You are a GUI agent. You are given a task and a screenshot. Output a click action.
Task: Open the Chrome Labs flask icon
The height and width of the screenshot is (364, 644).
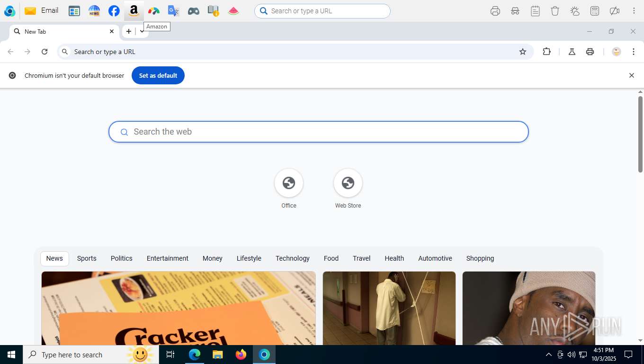tap(572, 52)
